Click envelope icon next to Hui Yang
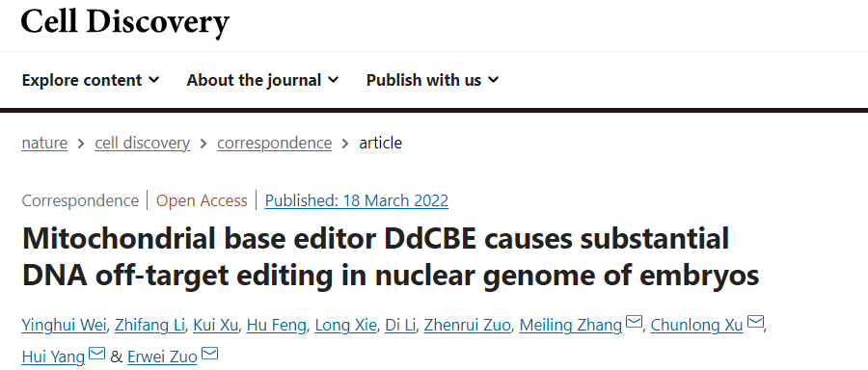Screen dimensions: 868x370 coord(97,354)
